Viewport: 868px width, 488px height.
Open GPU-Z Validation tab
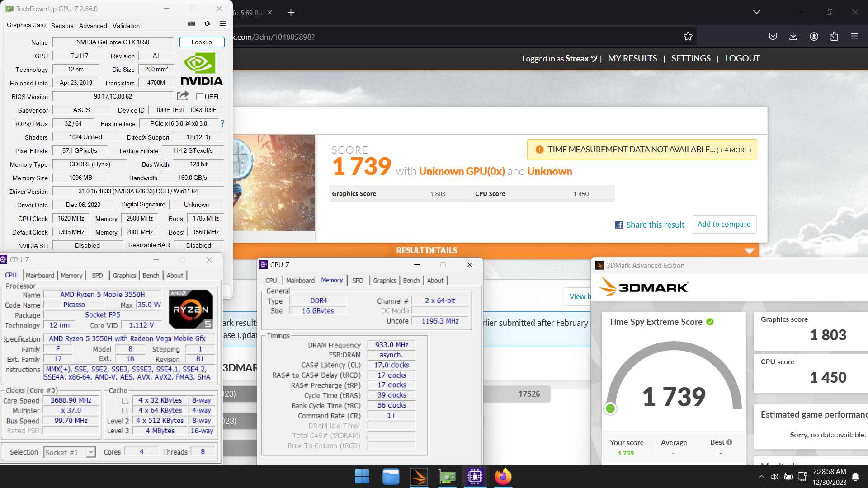[x=126, y=26]
